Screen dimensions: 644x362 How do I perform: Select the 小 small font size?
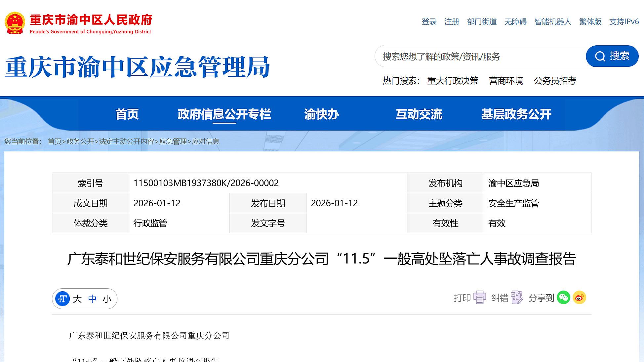point(106,299)
